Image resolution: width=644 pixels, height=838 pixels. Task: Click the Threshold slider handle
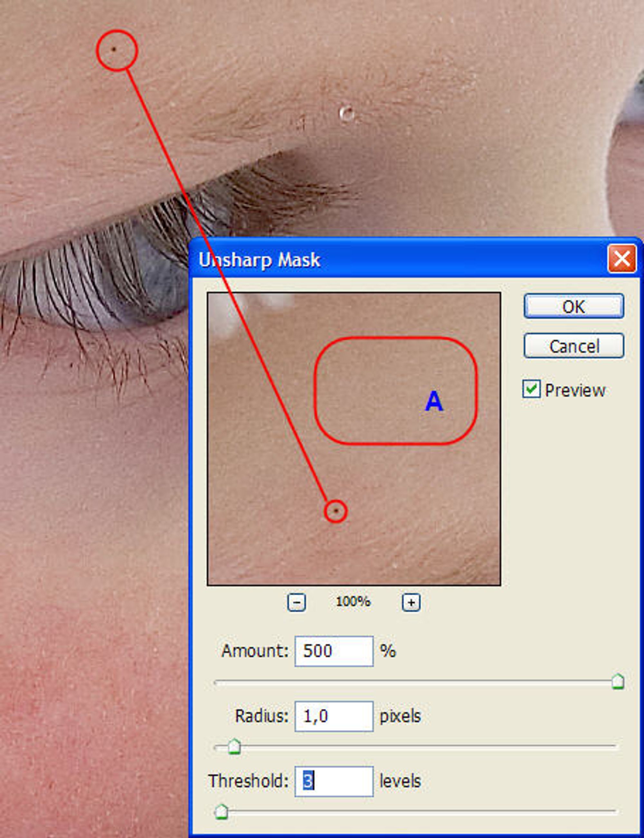[x=221, y=812]
